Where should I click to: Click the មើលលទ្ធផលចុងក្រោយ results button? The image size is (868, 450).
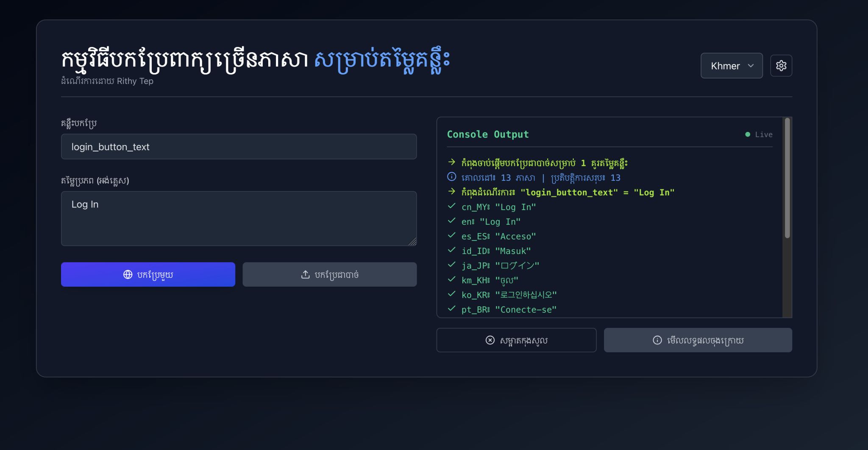pos(697,340)
